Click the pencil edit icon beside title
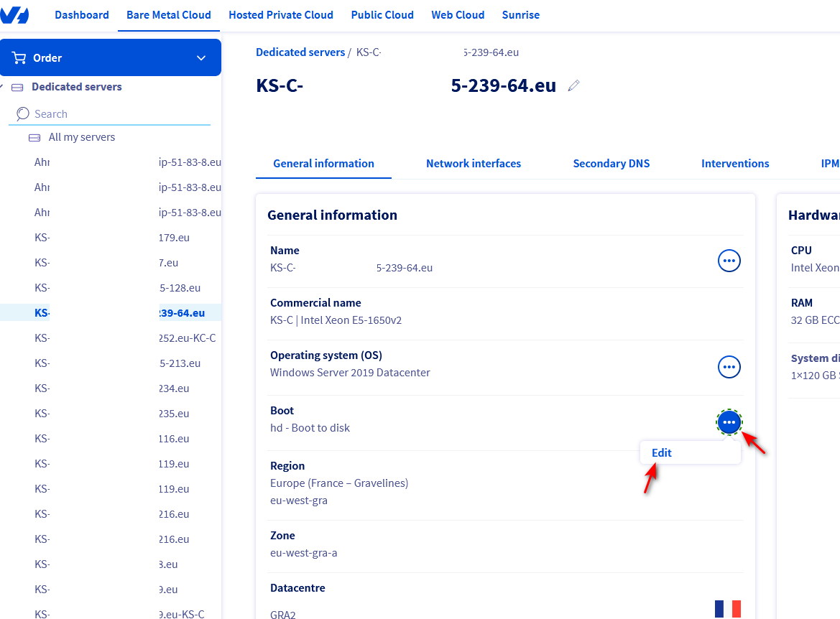The image size is (840, 619). click(x=573, y=85)
